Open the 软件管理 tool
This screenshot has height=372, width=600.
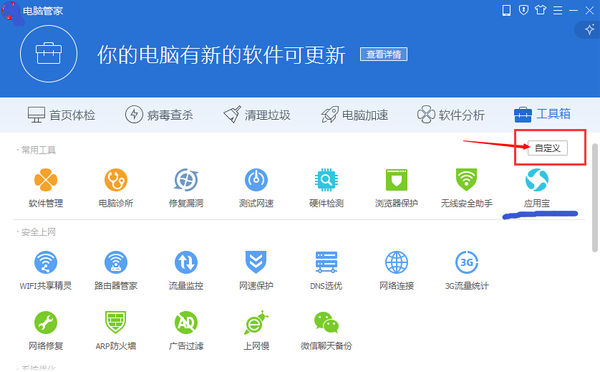pyautogui.click(x=46, y=187)
